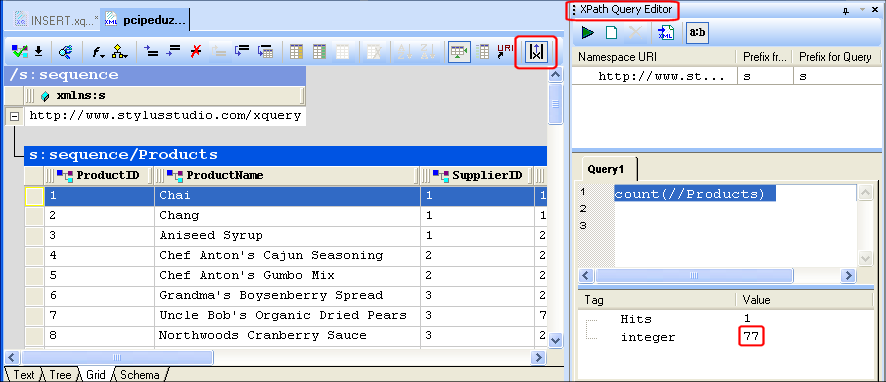Viewport: 886px width, 382px height.
Task: Open the f function dropdown in toolbar
Action: click(98, 53)
